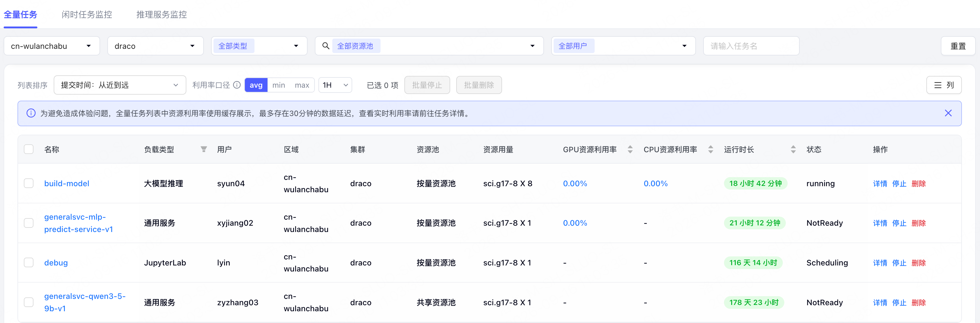
Task: Open the draco cluster dropdown
Action: 155,46
